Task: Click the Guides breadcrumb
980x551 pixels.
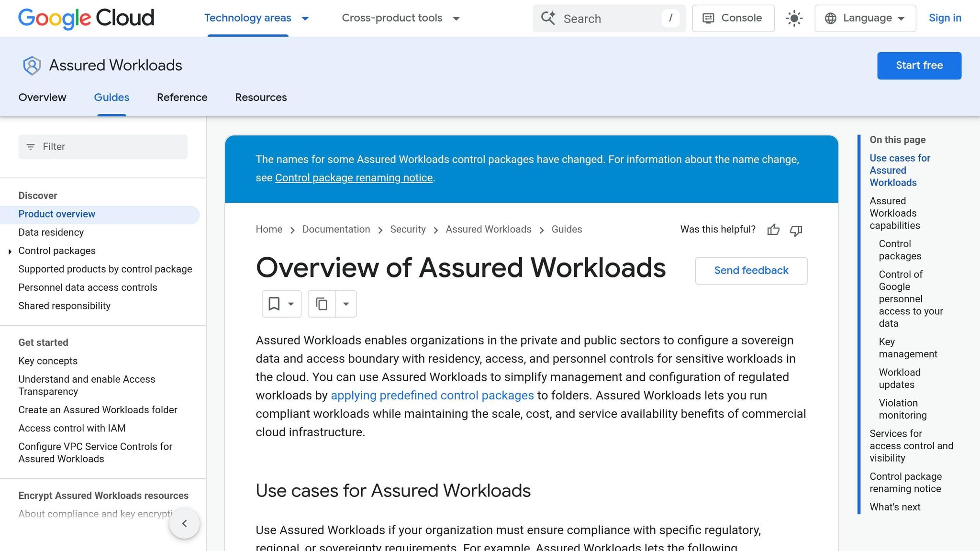Action: point(567,230)
